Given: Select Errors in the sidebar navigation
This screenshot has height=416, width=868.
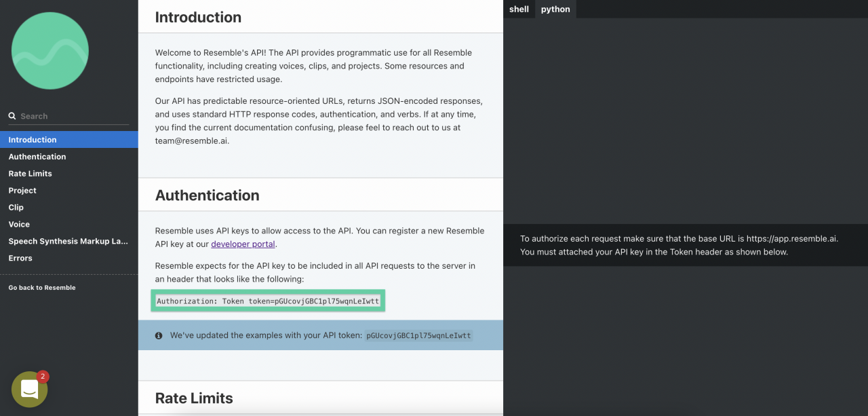Looking at the screenshot, I should [x=20, y=258].
